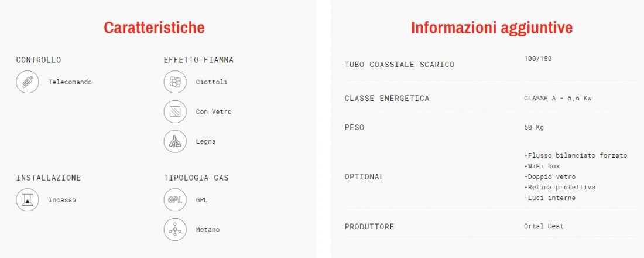Image resolution: width=644 pixels, height=258 pixels.
Task: Select the GPL gas type icon
Action: (175, 200)
